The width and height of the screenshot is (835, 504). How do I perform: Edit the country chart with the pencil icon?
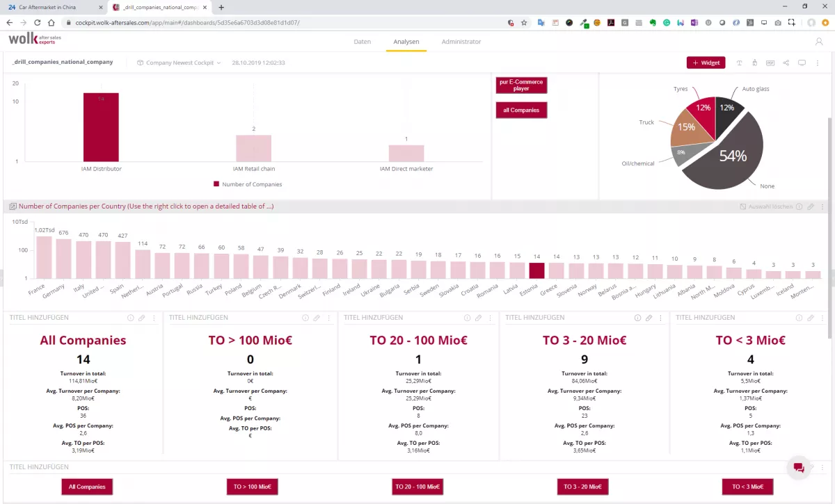tap(811, 206)
